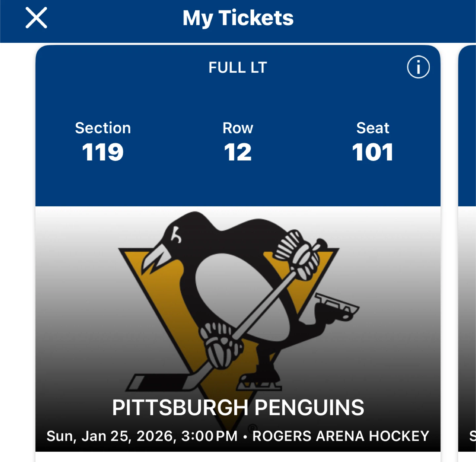Click seat number 101
Viewport: 476px width, 462px height.
point(373,152)
